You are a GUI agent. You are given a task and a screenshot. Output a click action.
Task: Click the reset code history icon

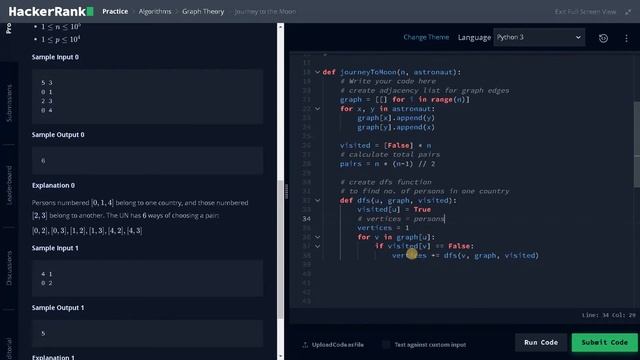pos(603,38)
